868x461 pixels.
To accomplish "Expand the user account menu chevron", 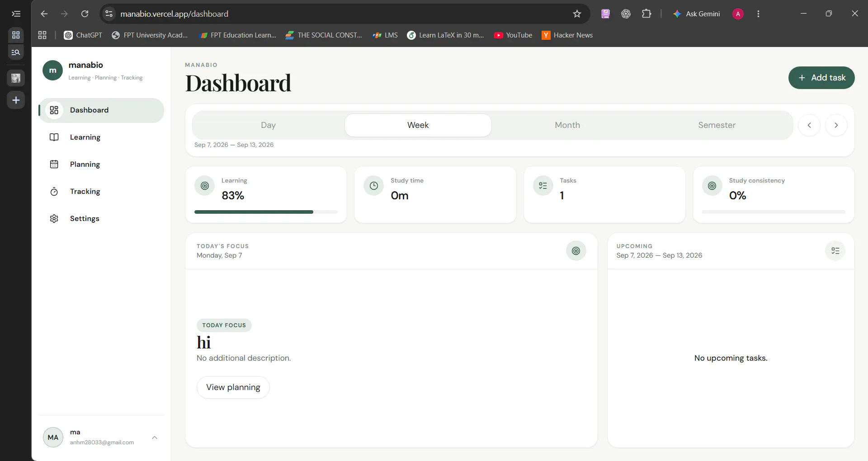I will (x=155, y=437).
